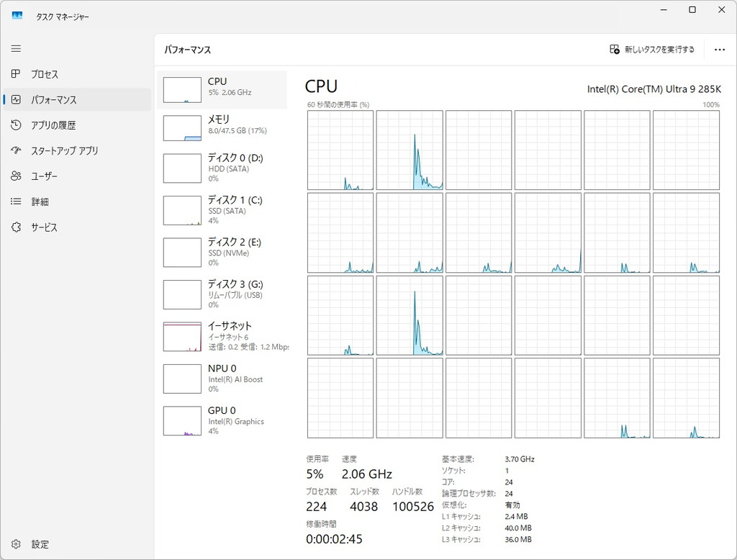Select the GPU 0 thumbnail

(x=182, y=421)
